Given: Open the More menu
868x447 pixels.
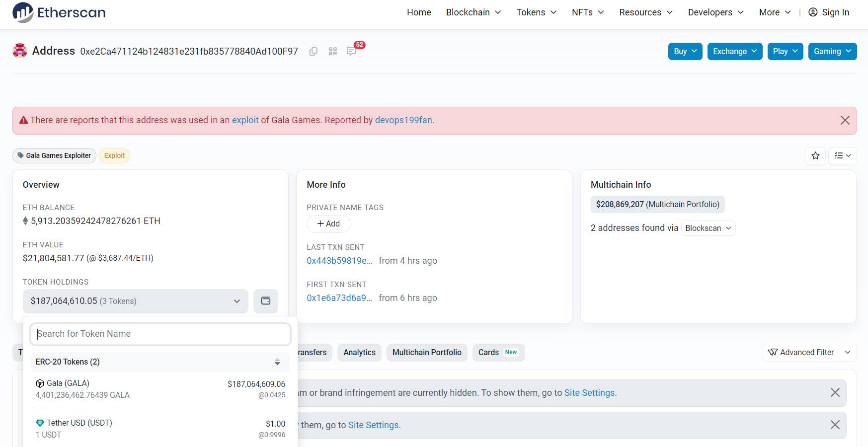Looking at the screenshot, I should tap(775, 12).
